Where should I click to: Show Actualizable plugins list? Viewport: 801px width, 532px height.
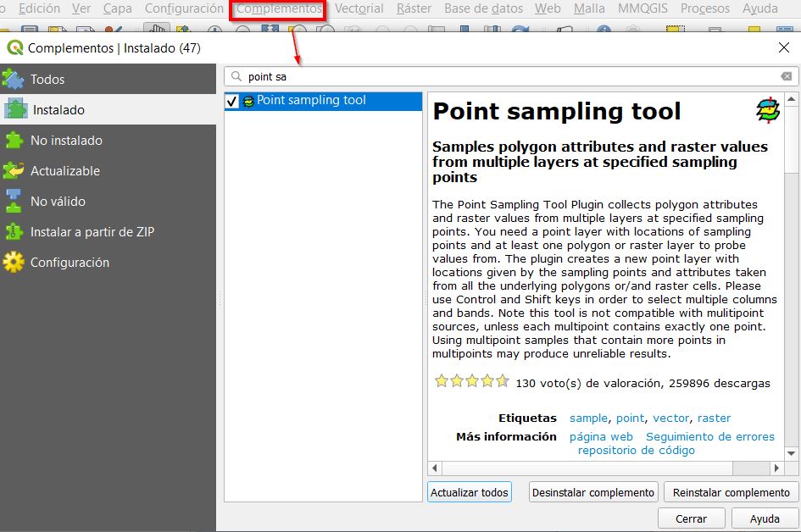click(x=64, y=171)
